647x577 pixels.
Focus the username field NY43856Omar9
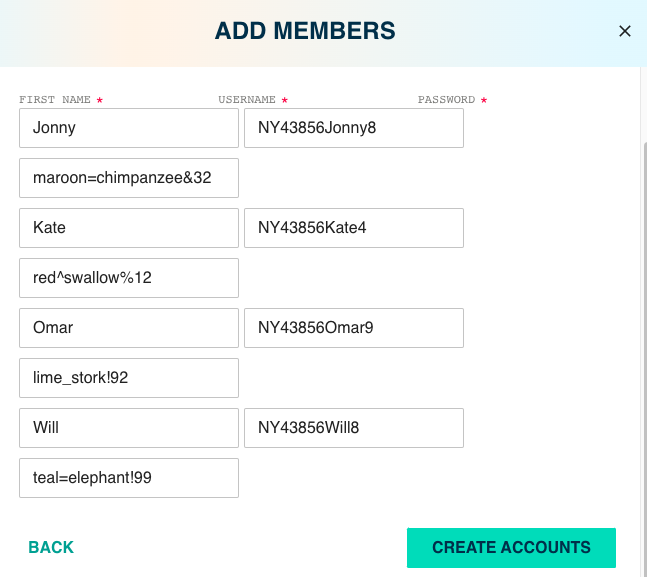tap(353, 328)
